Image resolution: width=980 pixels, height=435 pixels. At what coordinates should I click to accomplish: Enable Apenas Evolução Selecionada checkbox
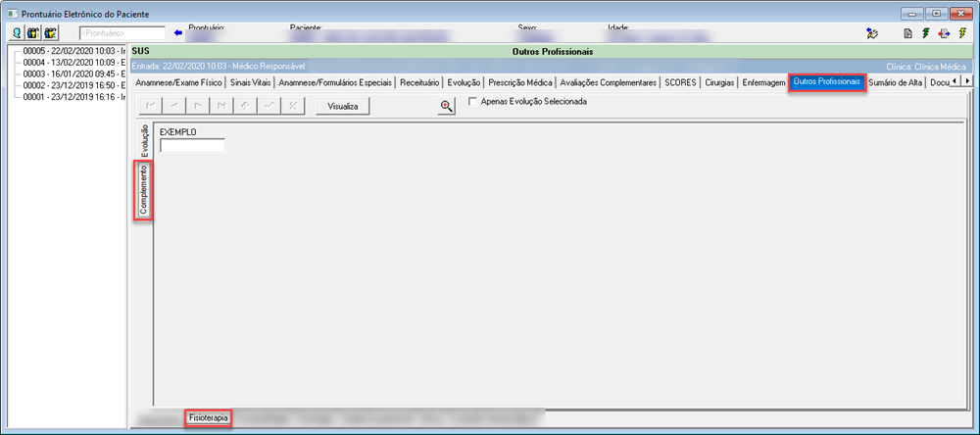point(473,101)
